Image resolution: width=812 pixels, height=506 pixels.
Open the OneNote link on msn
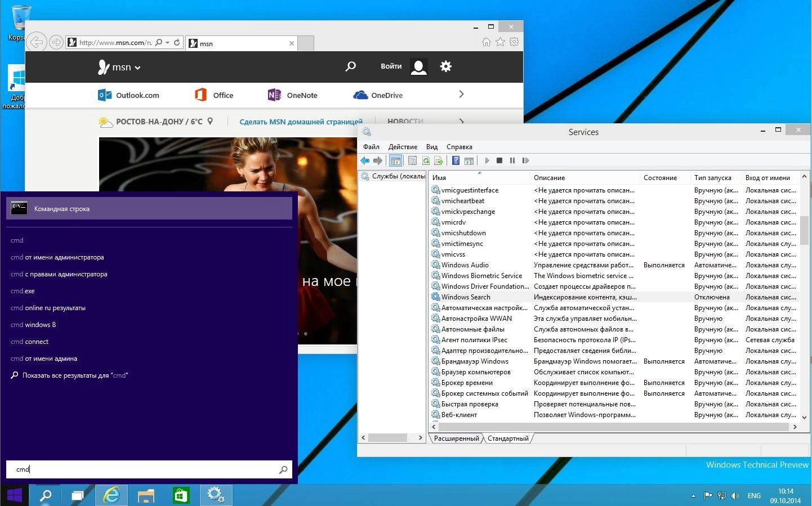click(293, 95)
